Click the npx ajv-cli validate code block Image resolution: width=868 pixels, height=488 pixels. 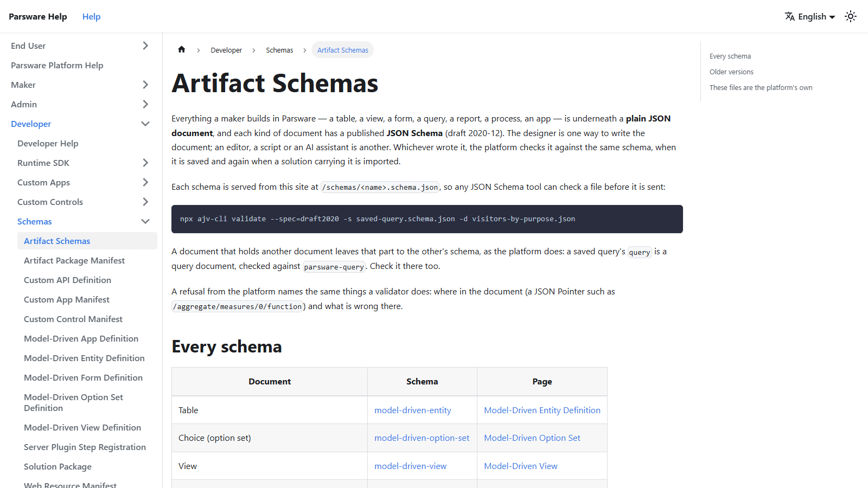(x=427, y=219)
